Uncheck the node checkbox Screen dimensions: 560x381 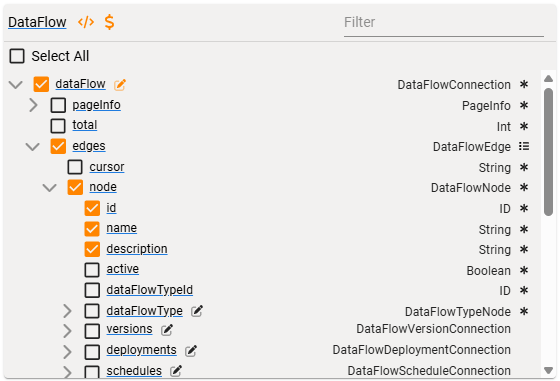click(x=75, y=187)
